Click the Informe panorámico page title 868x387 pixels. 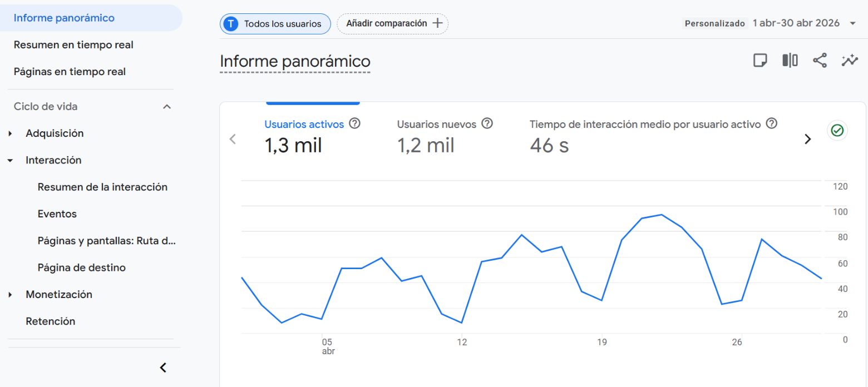coord(295,61)
